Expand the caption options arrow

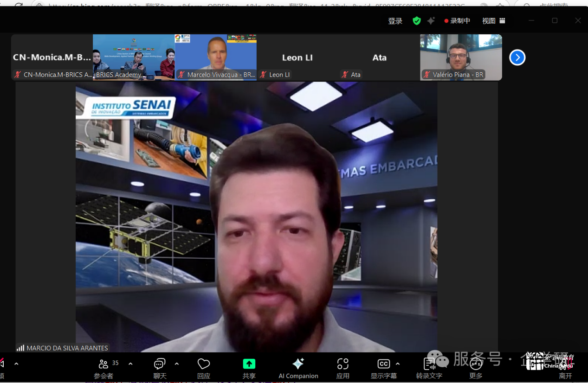pos(398,364)
